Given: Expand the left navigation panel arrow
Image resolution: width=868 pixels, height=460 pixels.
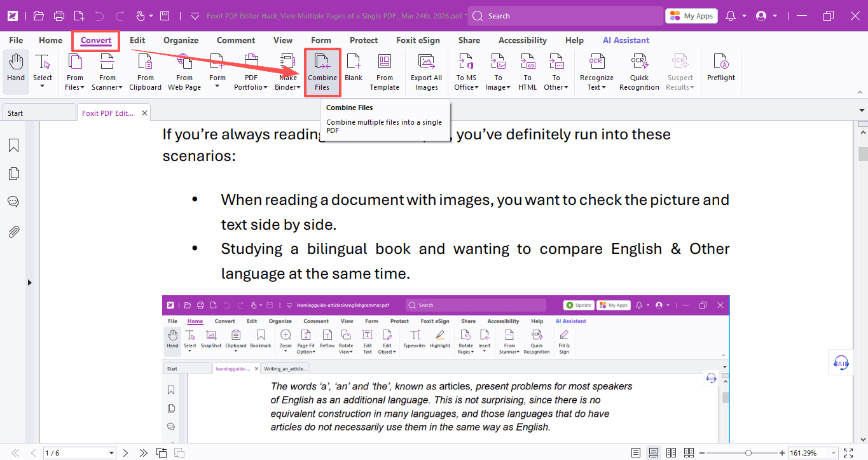Looking at the screenshot, I should [x=29, y=282].
